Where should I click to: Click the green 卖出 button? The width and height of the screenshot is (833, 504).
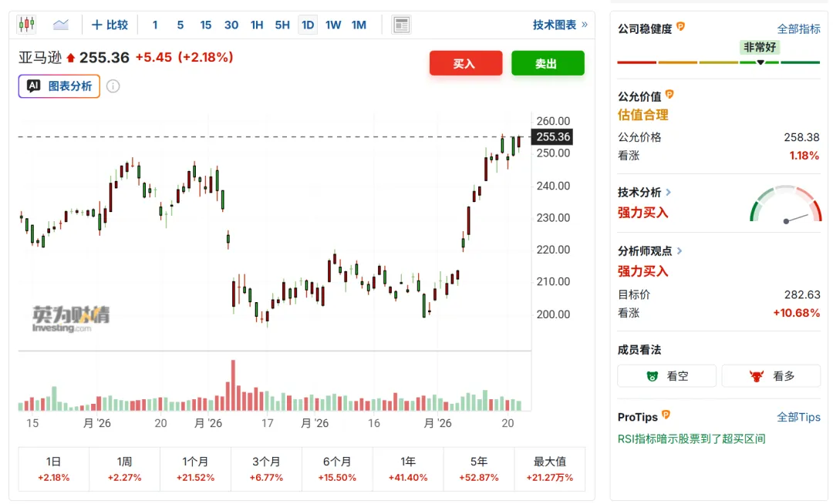pyautogui.click(x=548, y=63)
